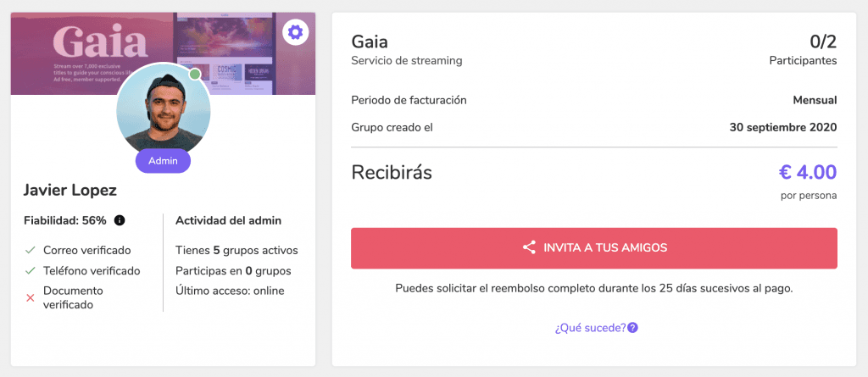Click the purple Admin badge
The width and height of the screenshot is (868, 377).
(164, 161)
